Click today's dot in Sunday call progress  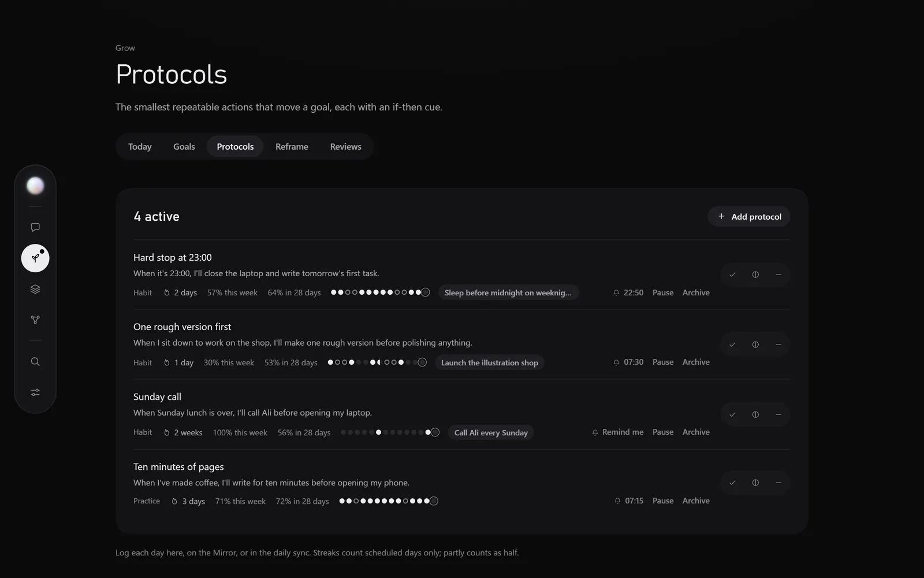point(435,432)
